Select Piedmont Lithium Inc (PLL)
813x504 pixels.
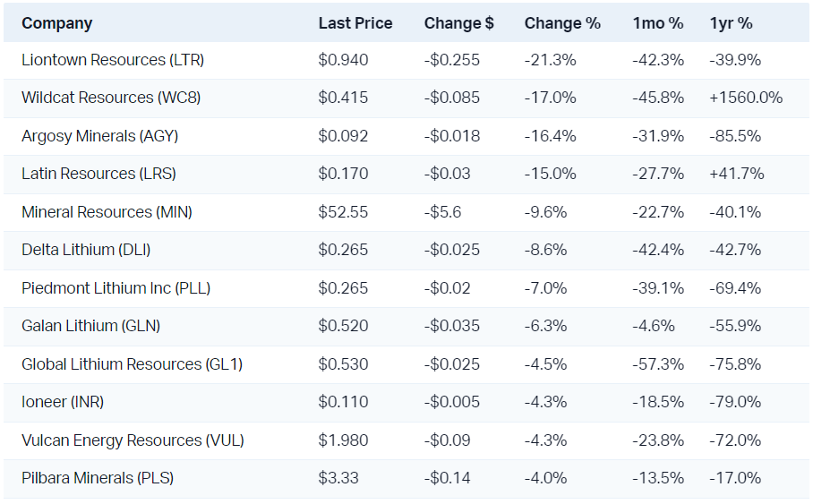pyautogui.click(x=116, y=288)
